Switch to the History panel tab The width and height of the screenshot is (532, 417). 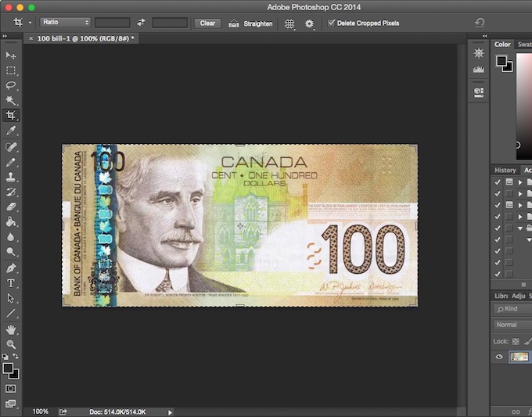(x=505, y=170)
